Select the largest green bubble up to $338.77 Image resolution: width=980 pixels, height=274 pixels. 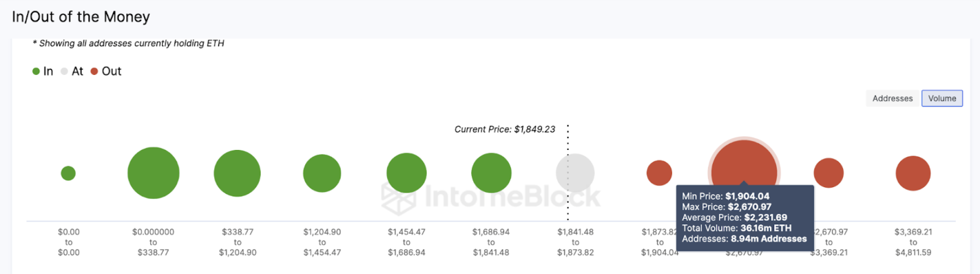(153, 173)
